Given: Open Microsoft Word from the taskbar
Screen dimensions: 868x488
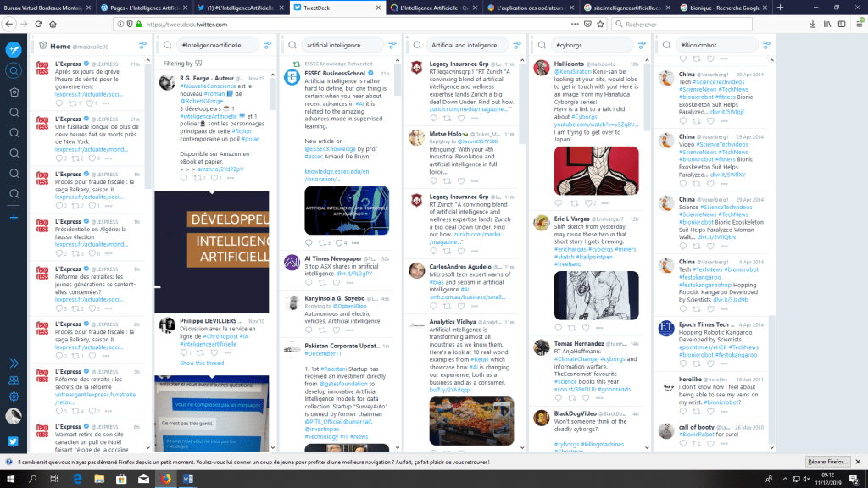Looking at the screenshot, I should coord(189,480).
